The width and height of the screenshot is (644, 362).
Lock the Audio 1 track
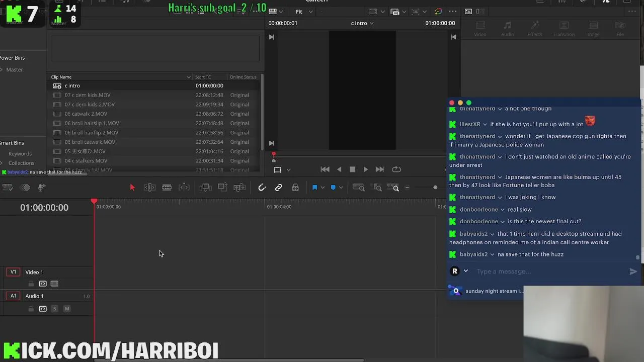31,309
